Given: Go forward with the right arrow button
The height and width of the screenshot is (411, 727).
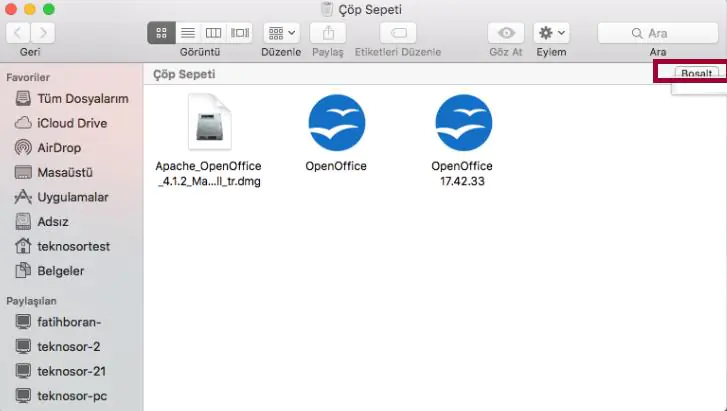Looking at the screenshot, I should (43, 33).
